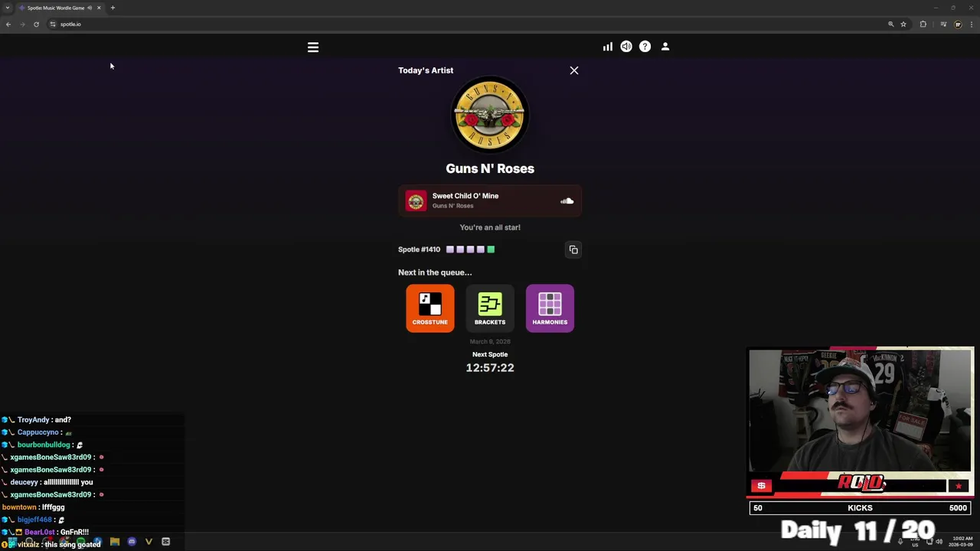Open Discord from the taskbar
Image resolution: width=980 pixels, height=551 pixels.
[132, 542]
